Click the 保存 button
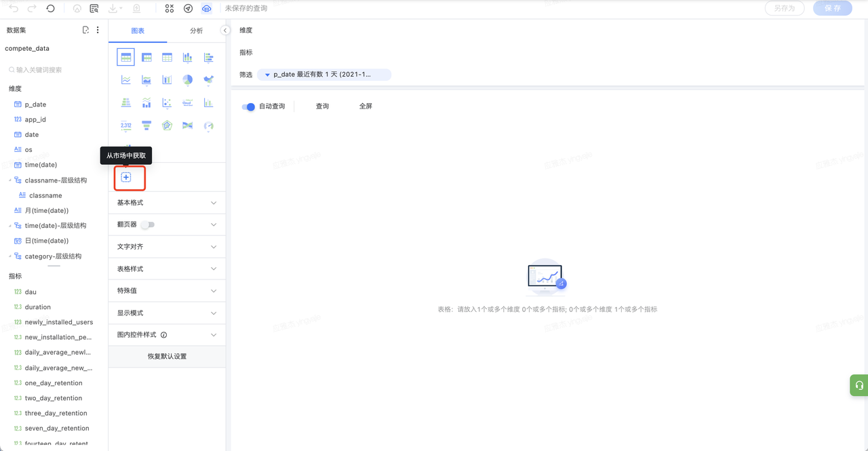 [x=833, y=8]
